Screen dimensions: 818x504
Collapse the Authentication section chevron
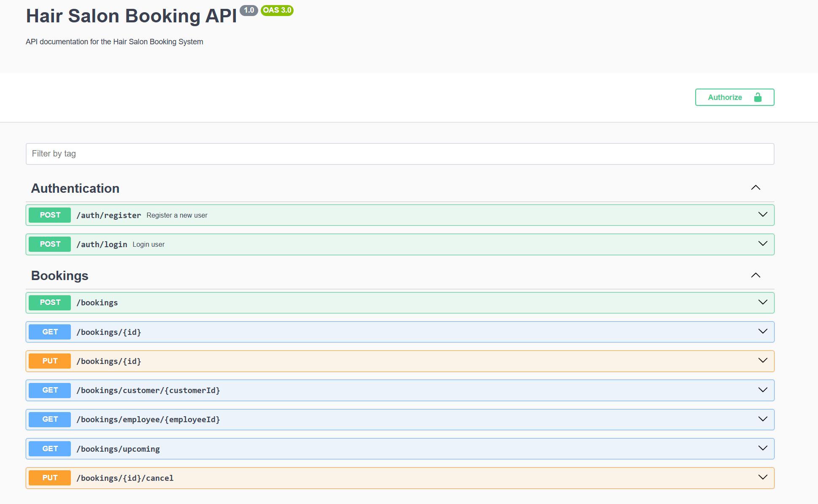[756, 188]
